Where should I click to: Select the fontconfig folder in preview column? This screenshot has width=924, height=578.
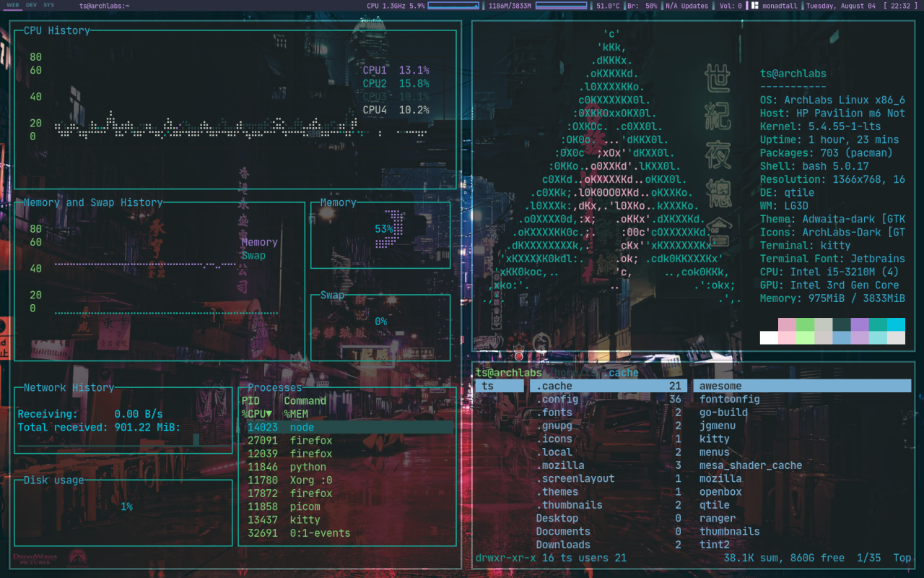[x=729, y=400]
